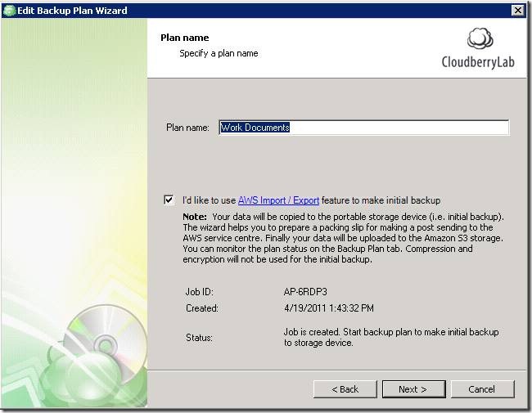
Task: Select the Created timestamp 4/19/2011 1:43:32 PM
Action: coord(329,308)
